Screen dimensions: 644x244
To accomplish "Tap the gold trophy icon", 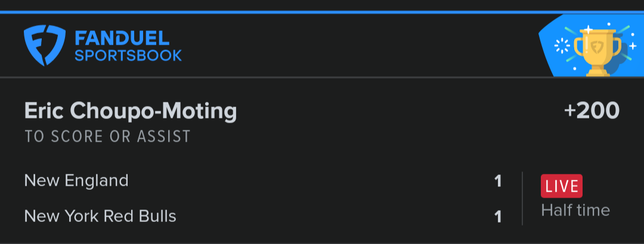I will coord(597,52).
